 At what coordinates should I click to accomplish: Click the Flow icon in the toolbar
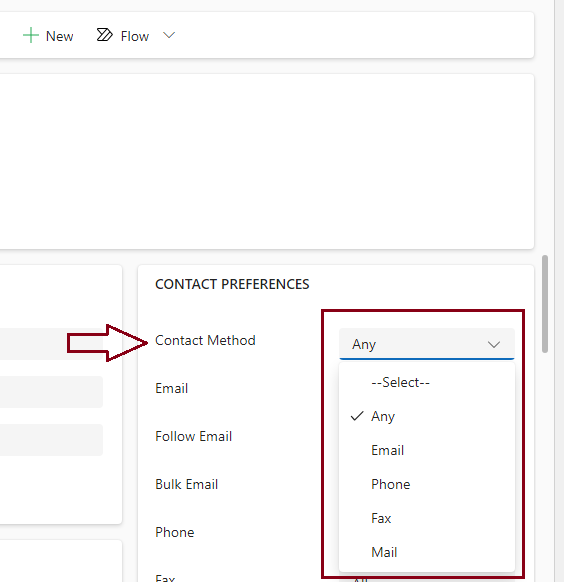point(104,35)
